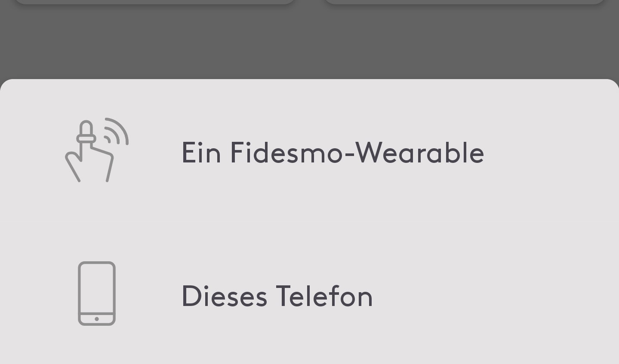Click the dimmed left card behind sheet
The image size is (619, 364).
[x=155, y=2]
